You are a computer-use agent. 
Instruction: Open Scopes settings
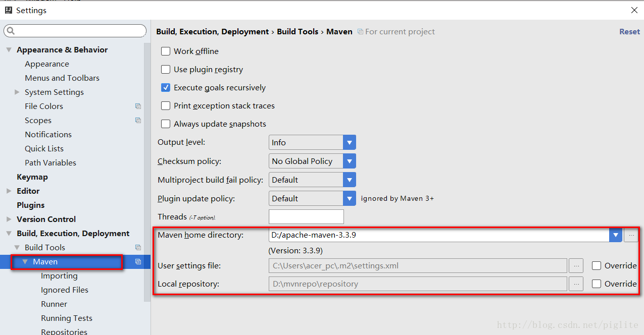click(38, 120)
